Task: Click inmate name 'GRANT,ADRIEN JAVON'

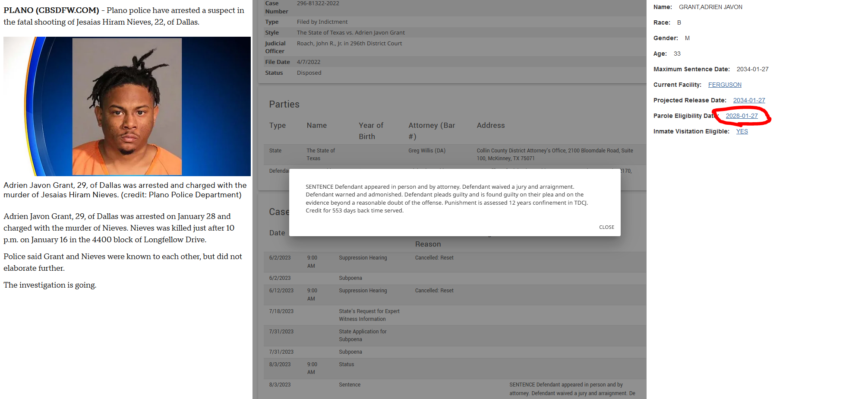Action: [710, 7]
